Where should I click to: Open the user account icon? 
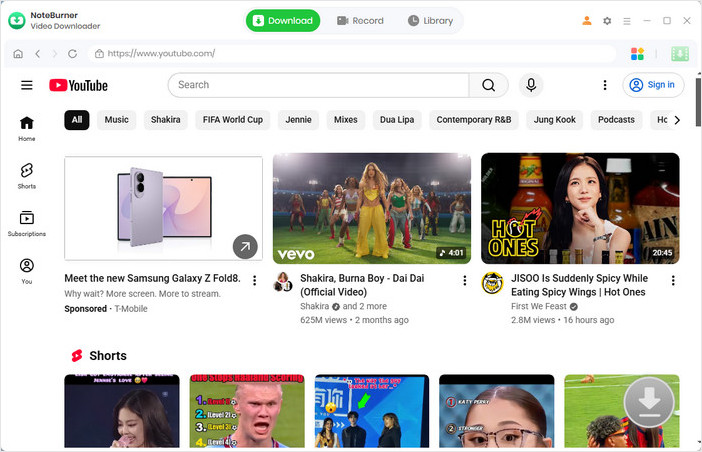pos(586,21)
